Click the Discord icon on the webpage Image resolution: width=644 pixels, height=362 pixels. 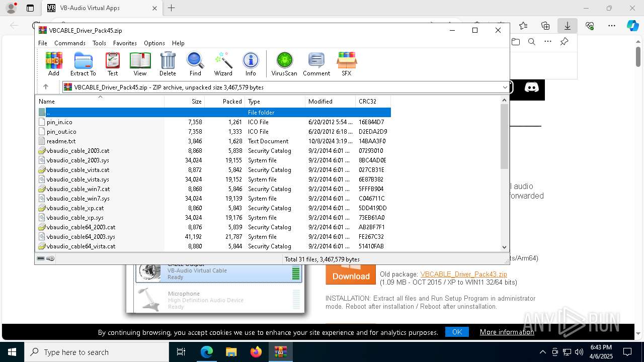tap(531, 87)
